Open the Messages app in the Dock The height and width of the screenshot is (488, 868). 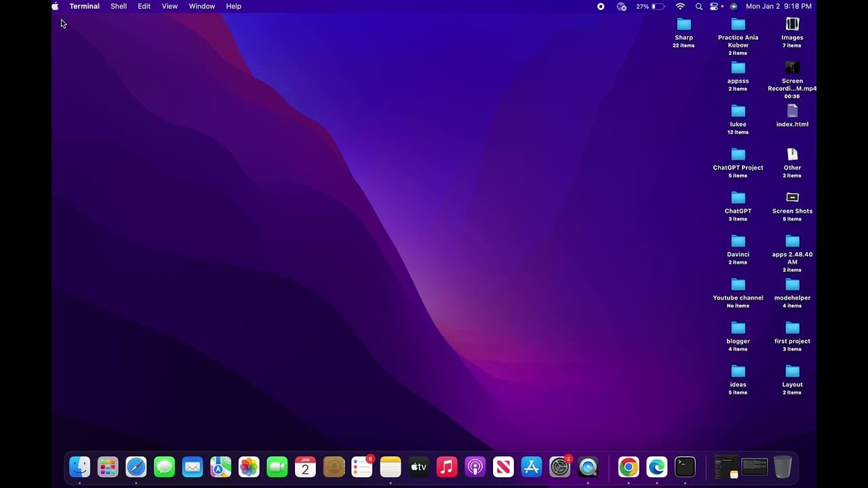164,467
